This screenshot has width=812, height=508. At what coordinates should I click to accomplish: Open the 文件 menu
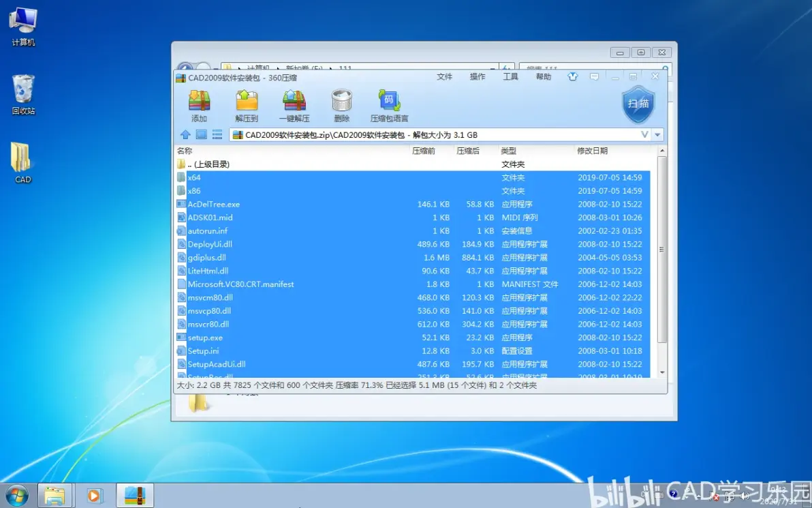444,77
